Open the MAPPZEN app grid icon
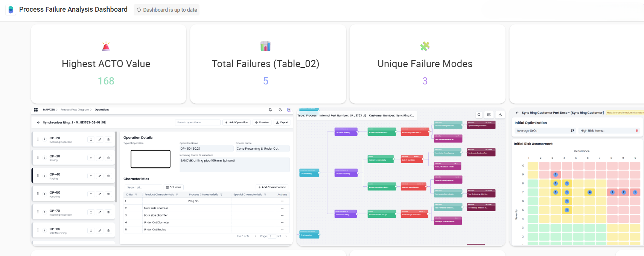Screen dimensions: 644x256 (x=36, y=110)
